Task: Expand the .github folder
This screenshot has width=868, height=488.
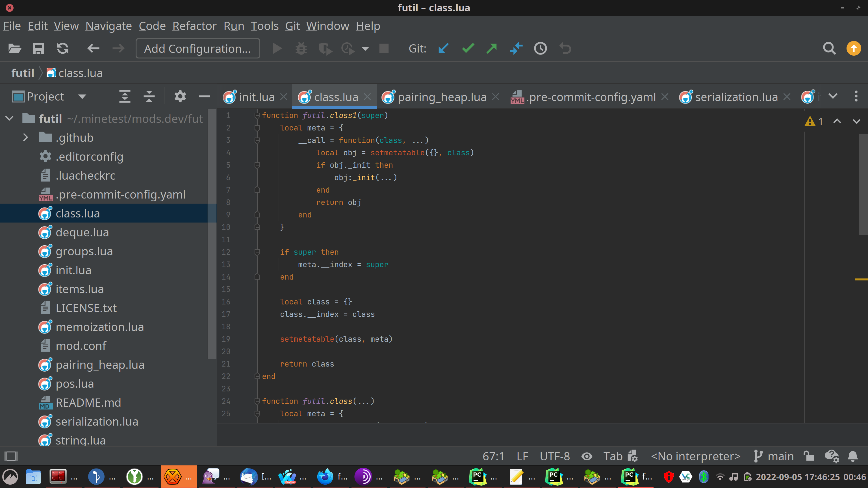Action: click(25, 138)
